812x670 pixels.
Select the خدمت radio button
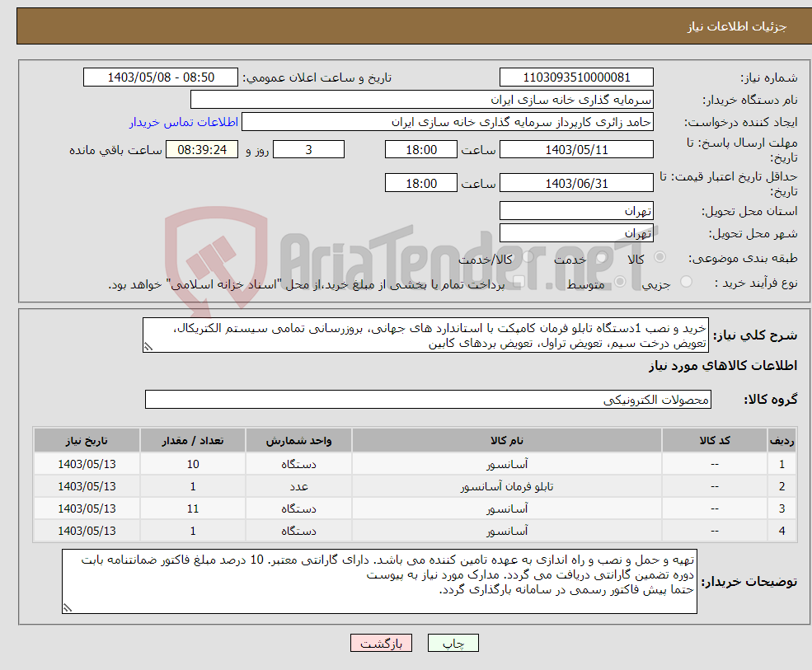click(x=601, y=257)
